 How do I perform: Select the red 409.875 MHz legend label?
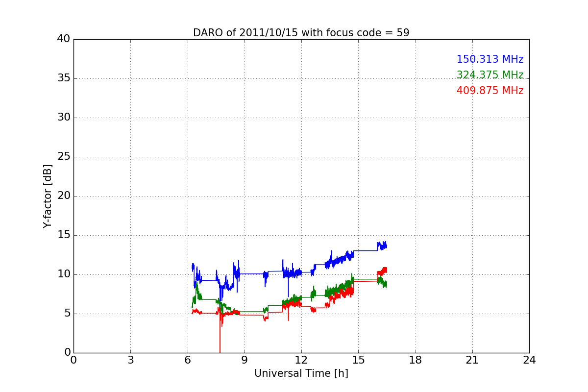click(x=490, y=91)
